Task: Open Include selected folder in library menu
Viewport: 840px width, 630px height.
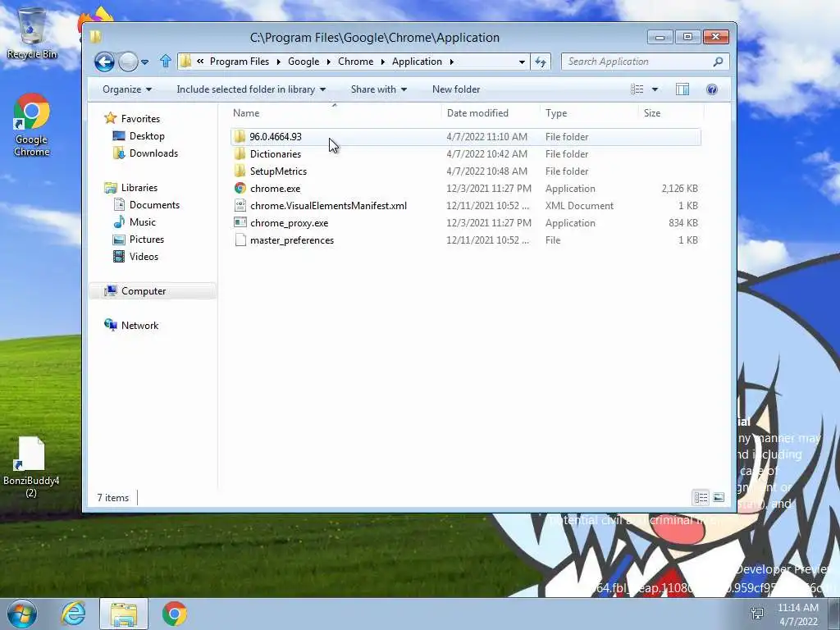Action: [x=251, y=89]
